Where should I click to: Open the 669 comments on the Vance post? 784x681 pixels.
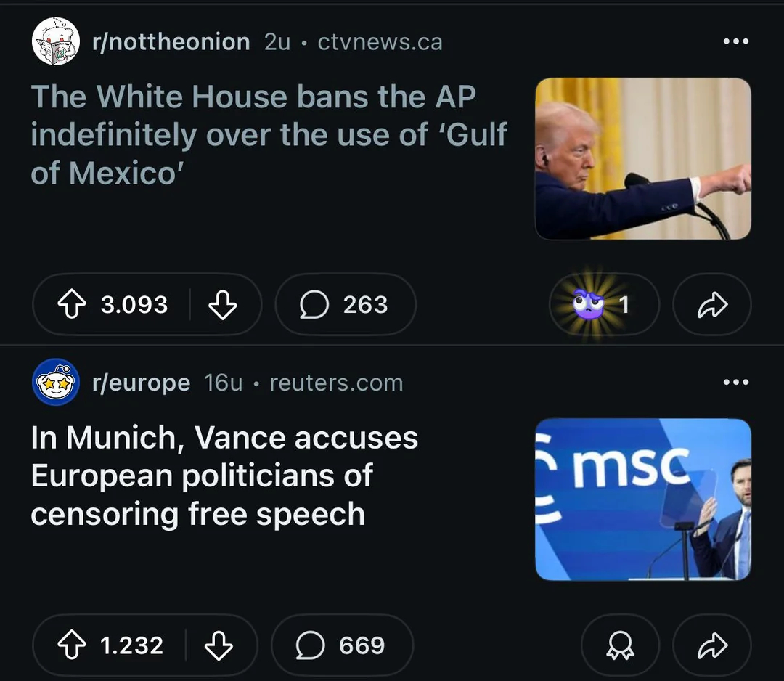tap(341, 645)
